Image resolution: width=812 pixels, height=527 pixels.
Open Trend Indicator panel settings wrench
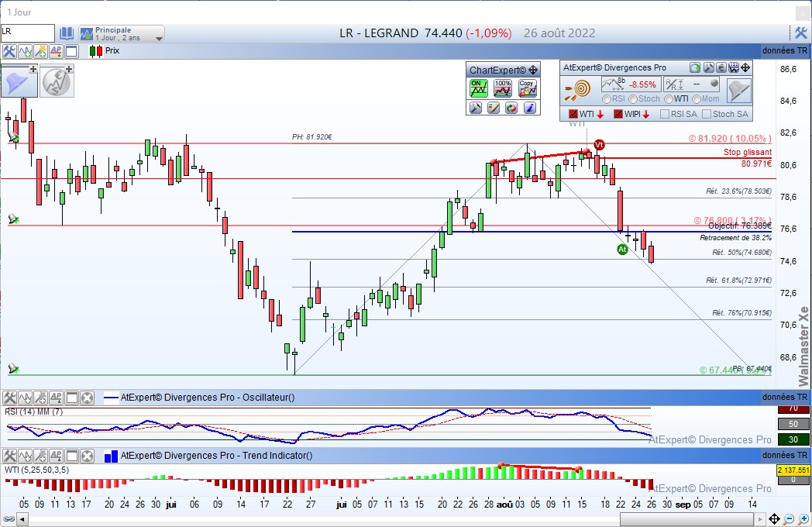9,456
